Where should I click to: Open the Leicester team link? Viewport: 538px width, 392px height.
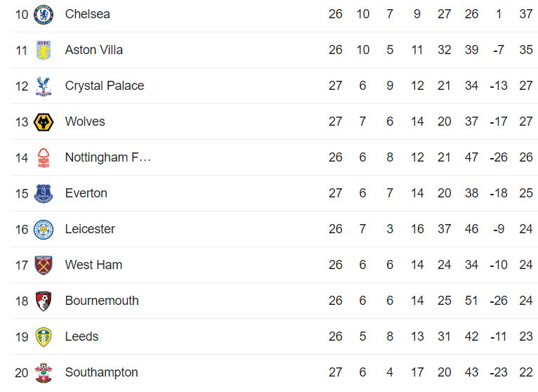pyautogui.click(x=90, y=229)
